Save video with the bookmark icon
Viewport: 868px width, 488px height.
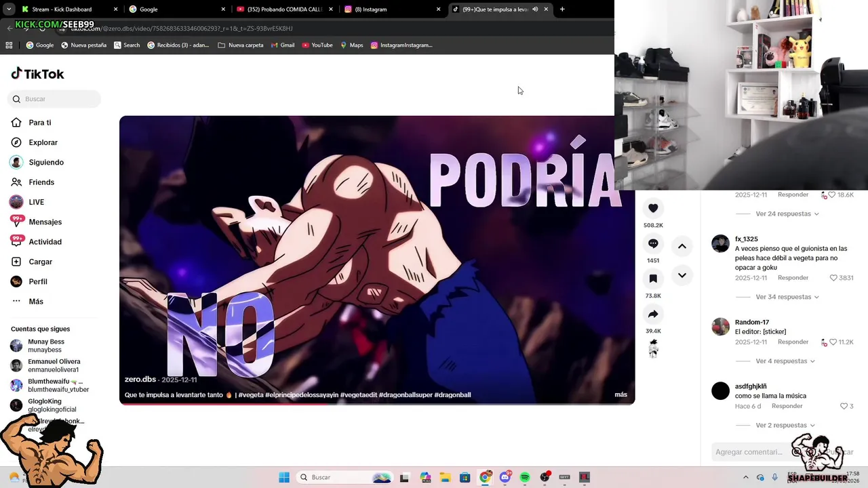point(653,279)
